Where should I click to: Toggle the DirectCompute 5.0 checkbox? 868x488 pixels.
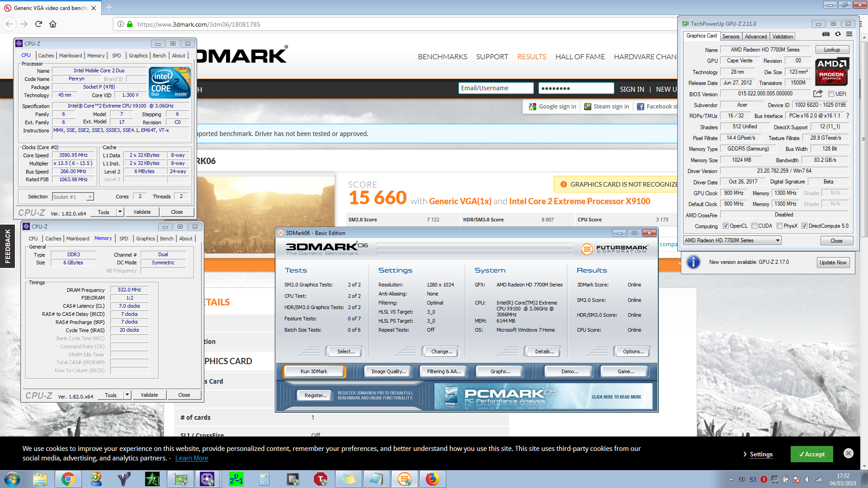click(804, 226)
